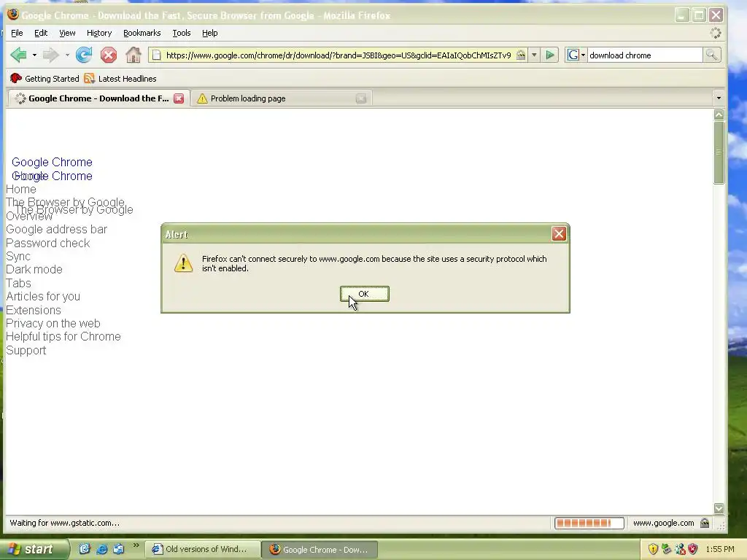Launch Internet Explorer from quick launch
The height and width of the screenshot is (560, 747).
[x=101, y=549]
